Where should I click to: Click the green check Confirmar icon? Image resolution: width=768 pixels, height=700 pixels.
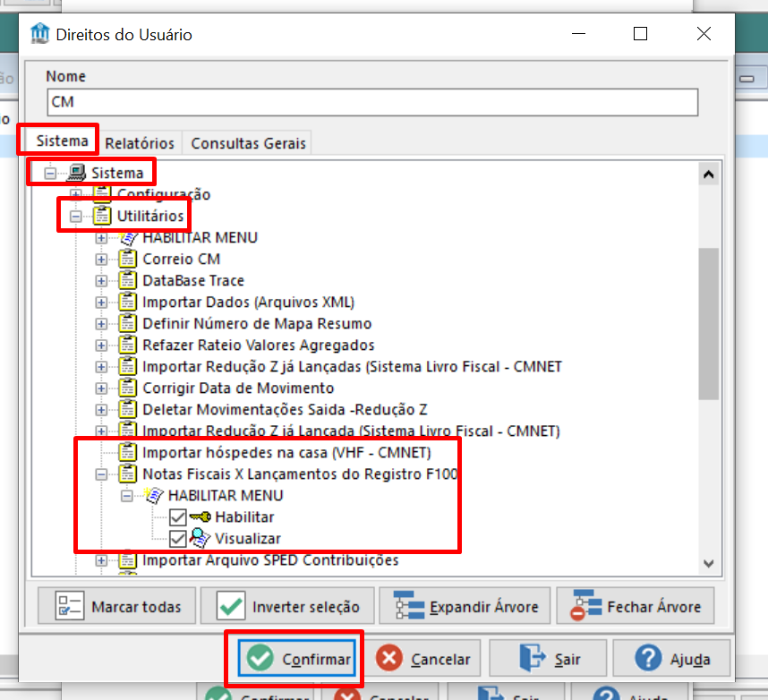click(x=260, y=657)
